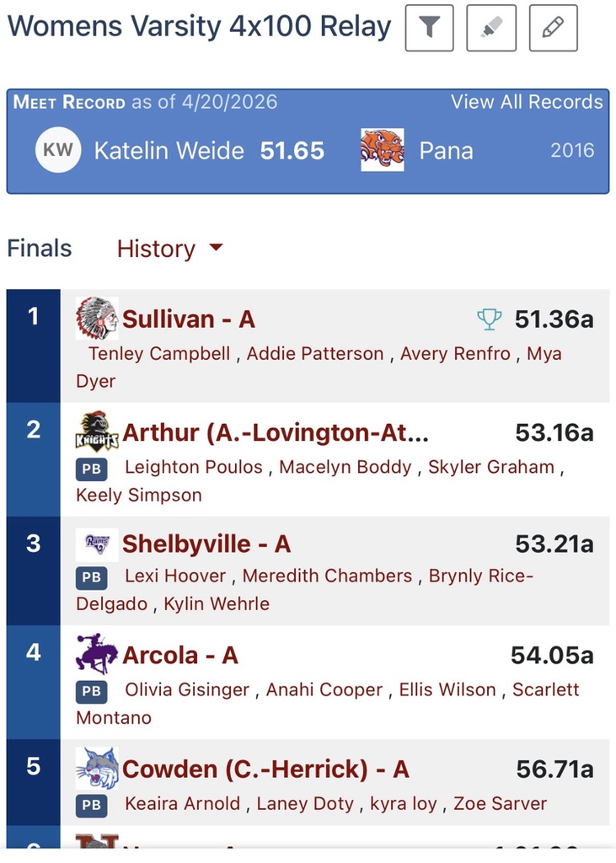
Task: Click the PB badge under Arcola
Action: (92, 691)
